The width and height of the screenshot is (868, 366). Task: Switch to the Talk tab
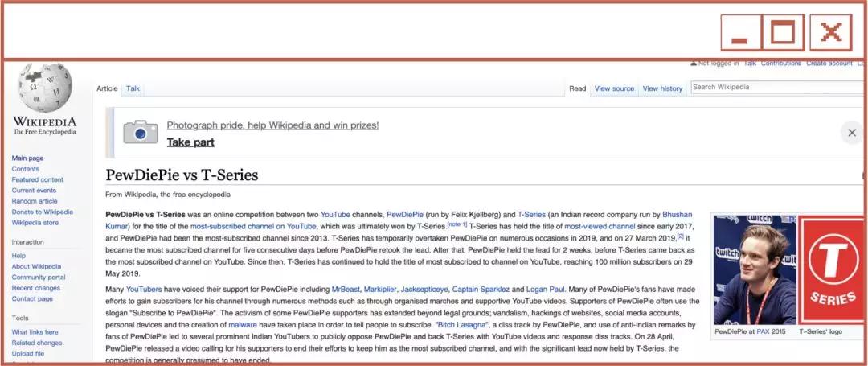click(133, 88)
